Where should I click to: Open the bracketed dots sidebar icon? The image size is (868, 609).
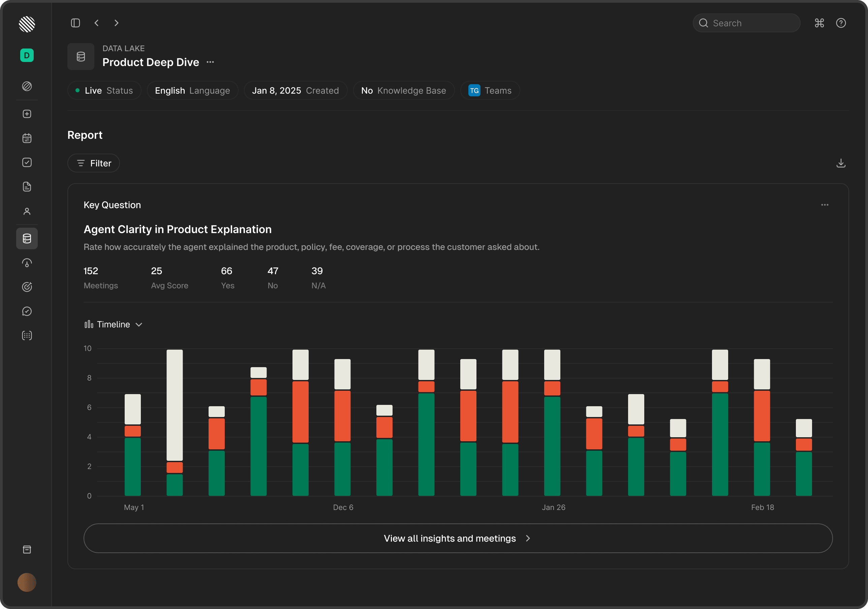pyautogui.click(x=27, y=335)
